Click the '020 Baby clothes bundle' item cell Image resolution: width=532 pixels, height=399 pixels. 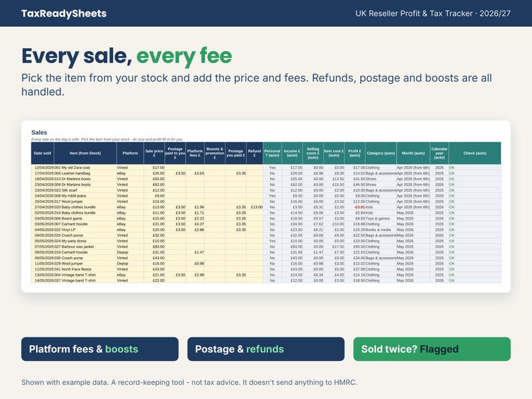[x=85, y=207]
